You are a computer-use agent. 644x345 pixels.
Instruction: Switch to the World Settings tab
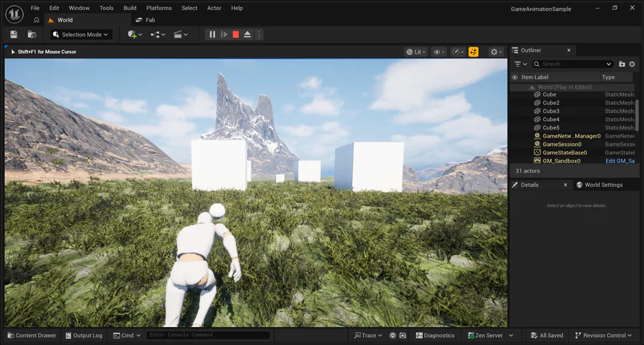click(599, 185)
